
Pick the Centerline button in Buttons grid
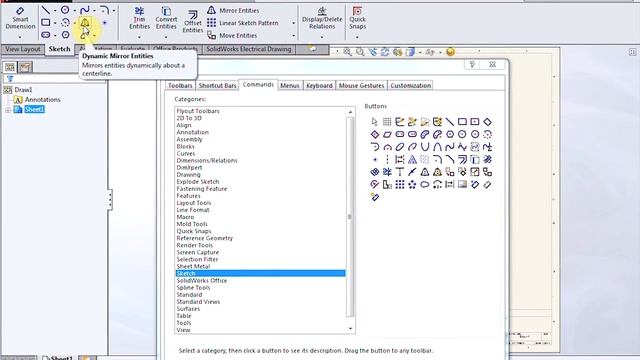click(387, 160)
